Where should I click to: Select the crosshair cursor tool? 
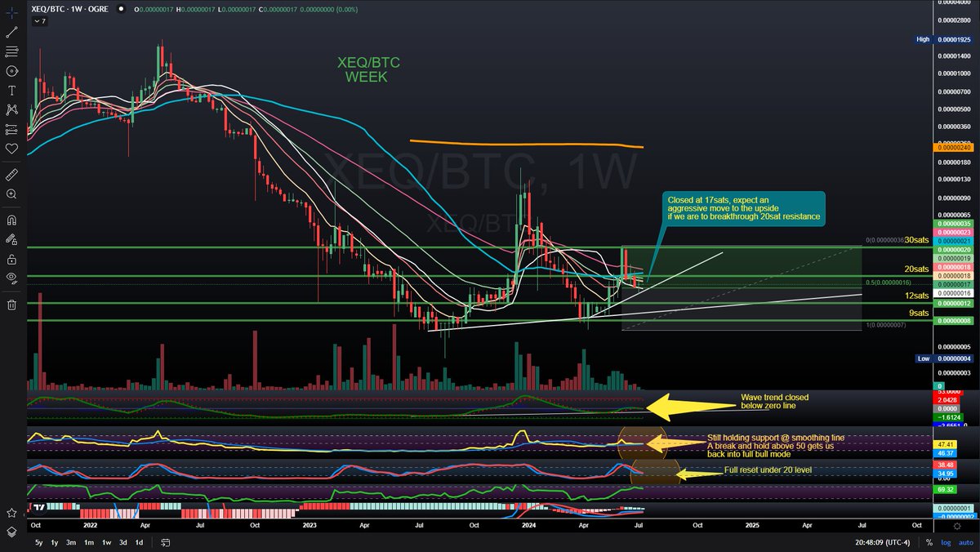point(11,15)
